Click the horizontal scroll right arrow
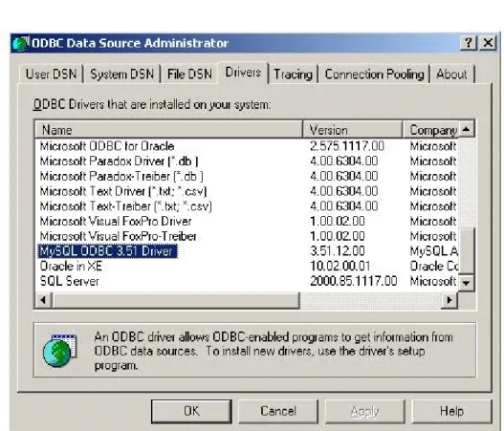This screenshot has height=431, width=504. pyautogui.click(x=449, y=300)
